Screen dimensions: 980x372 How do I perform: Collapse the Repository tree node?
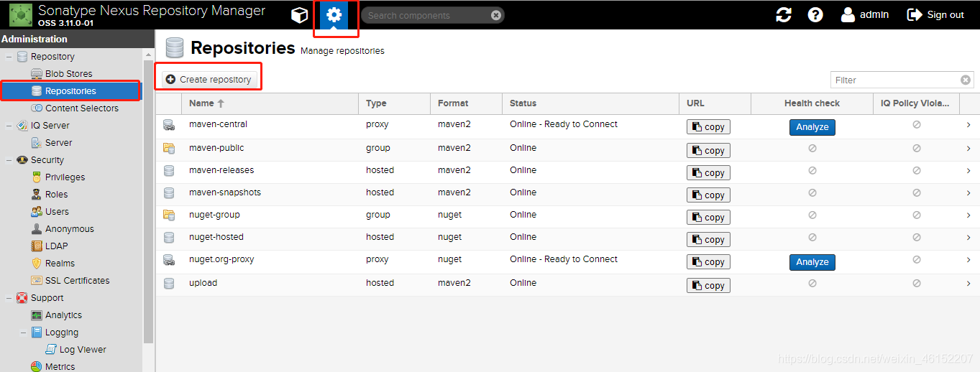pos(8,57)
